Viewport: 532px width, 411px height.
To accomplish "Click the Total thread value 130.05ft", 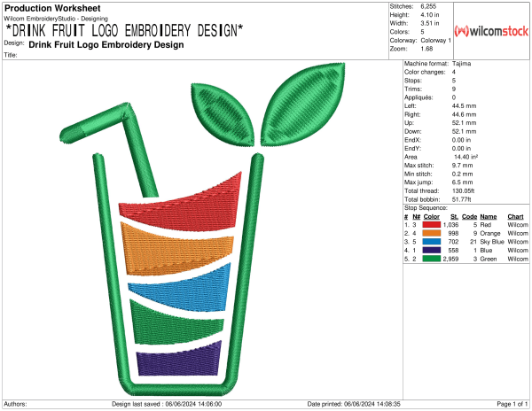I will coord(463,190).
